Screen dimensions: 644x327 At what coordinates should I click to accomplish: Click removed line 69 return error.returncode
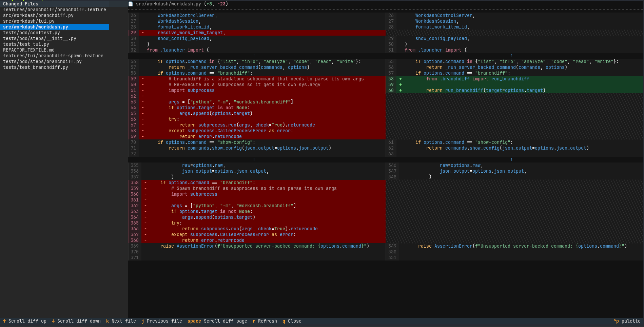(257, 137)
